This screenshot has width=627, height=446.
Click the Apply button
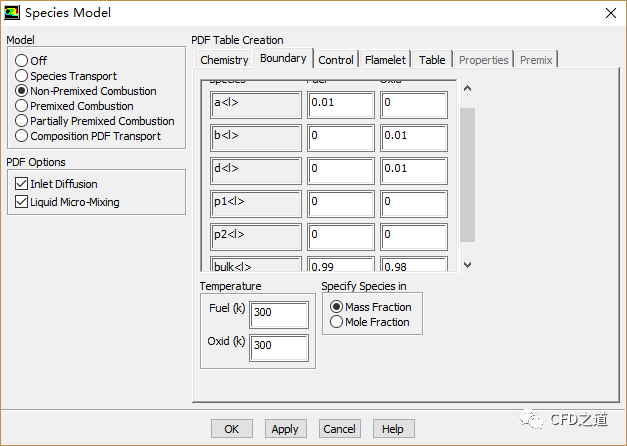tap(285, 429)
